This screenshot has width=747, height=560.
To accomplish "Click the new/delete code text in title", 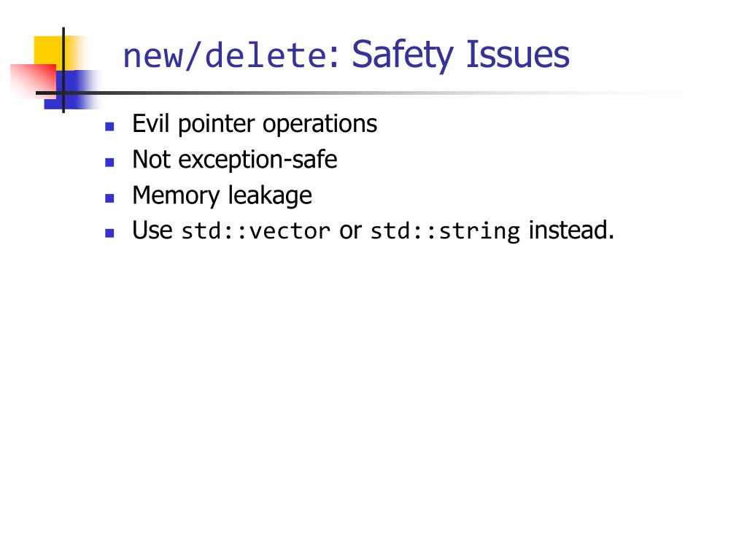I will tap(225, 55).
